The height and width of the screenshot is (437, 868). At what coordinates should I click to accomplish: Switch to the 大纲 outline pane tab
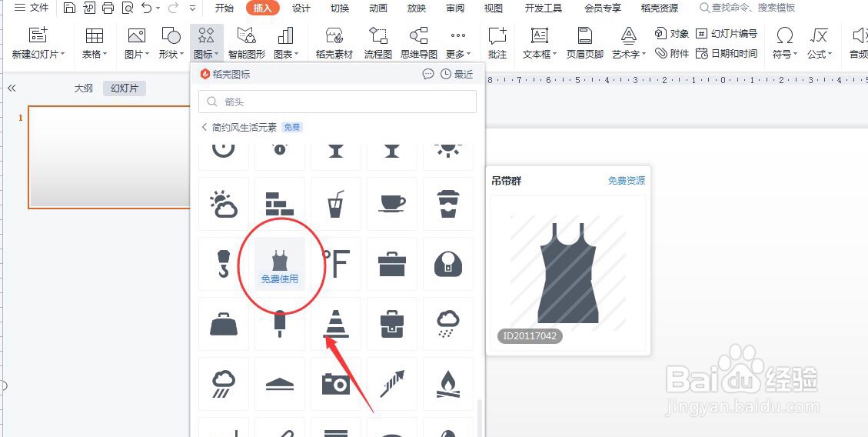tap(84, 88)
